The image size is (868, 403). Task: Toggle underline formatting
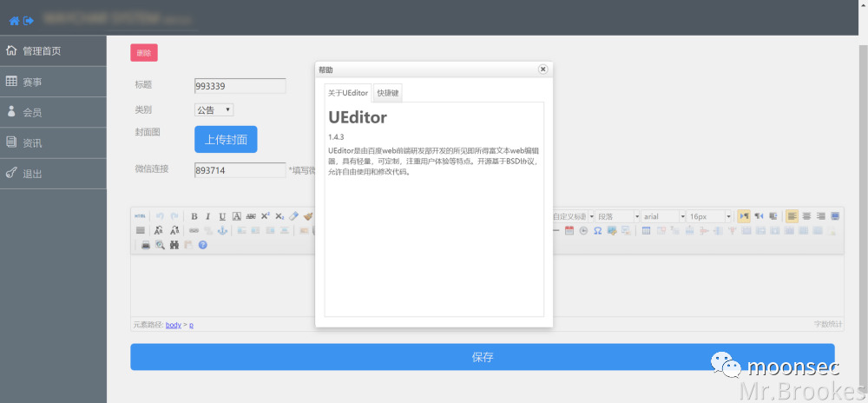(222, 216)
